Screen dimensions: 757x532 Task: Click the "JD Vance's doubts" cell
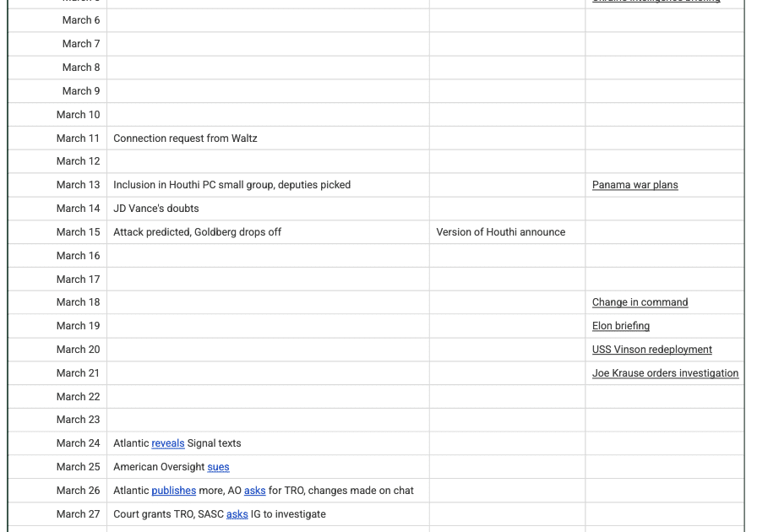click(x=156, y=209)
